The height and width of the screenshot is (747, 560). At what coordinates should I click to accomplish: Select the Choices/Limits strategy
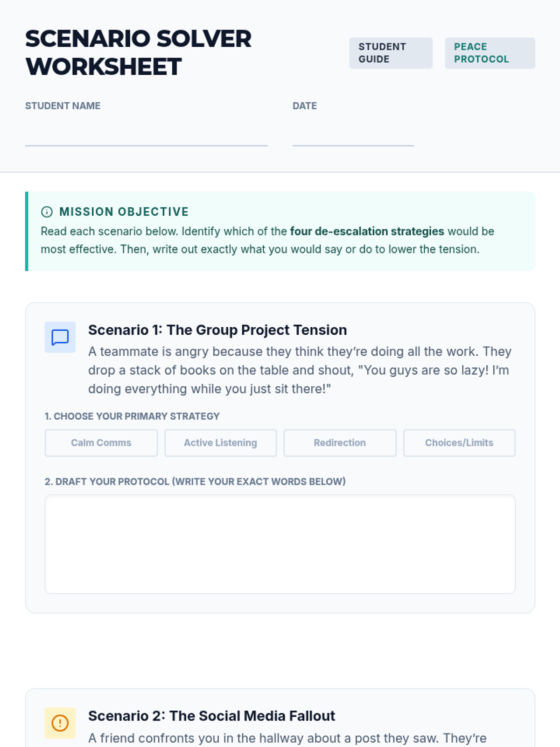(x=459, y=443)
